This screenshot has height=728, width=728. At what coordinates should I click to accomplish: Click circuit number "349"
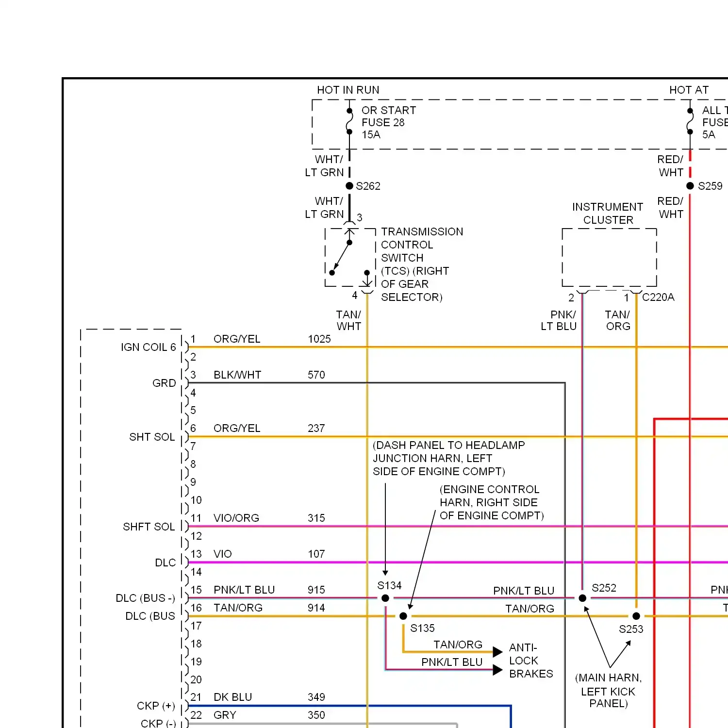tap(316, 697)
